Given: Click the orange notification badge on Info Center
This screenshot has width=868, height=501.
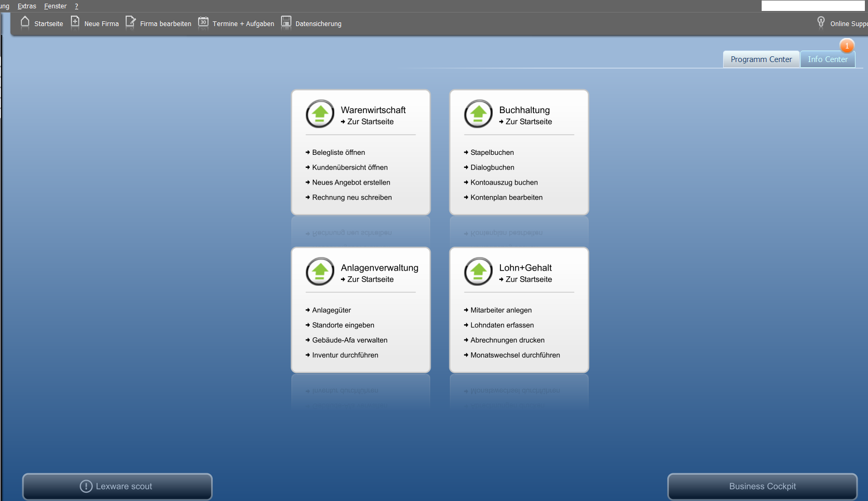Looking at the screenshot, I should tap(847, 46).
